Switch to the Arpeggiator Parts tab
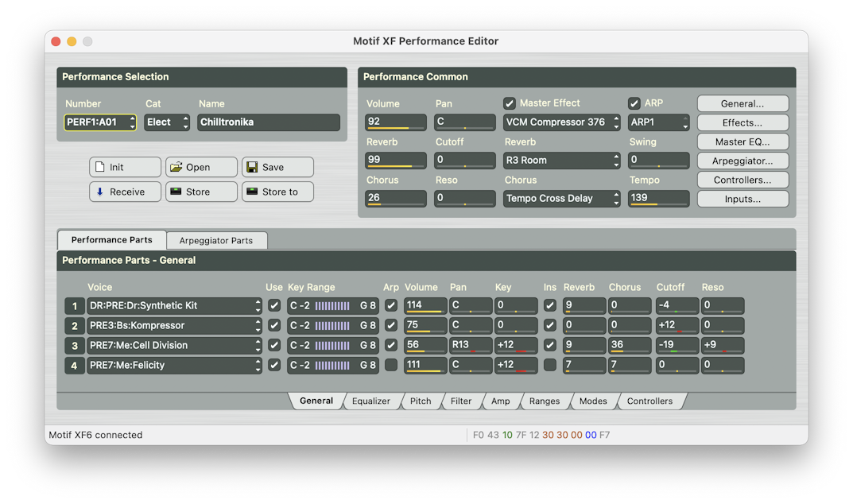This screenshot has width=853, height=504. coord(216,240)
